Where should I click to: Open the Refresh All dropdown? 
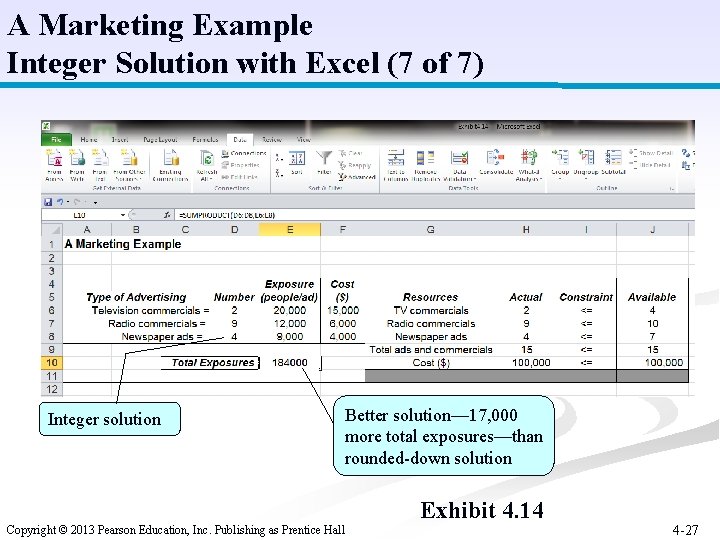(207, 165)
